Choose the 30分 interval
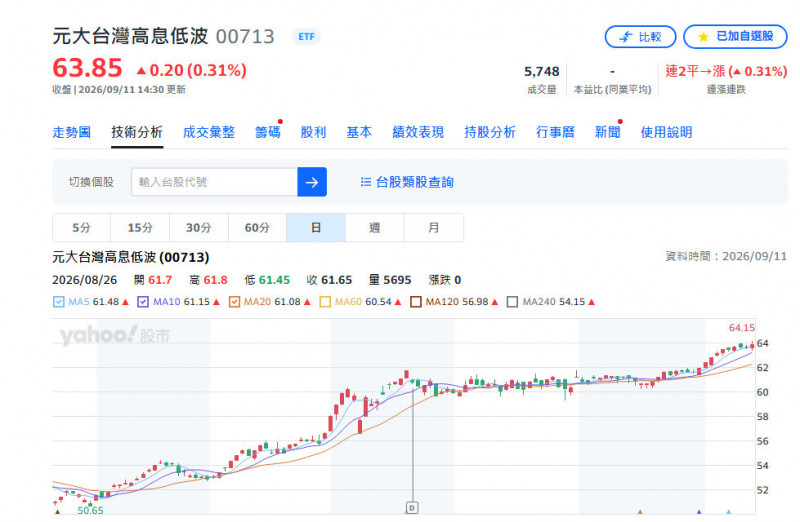Screen dimensions: 800x522 pos(199,228)
